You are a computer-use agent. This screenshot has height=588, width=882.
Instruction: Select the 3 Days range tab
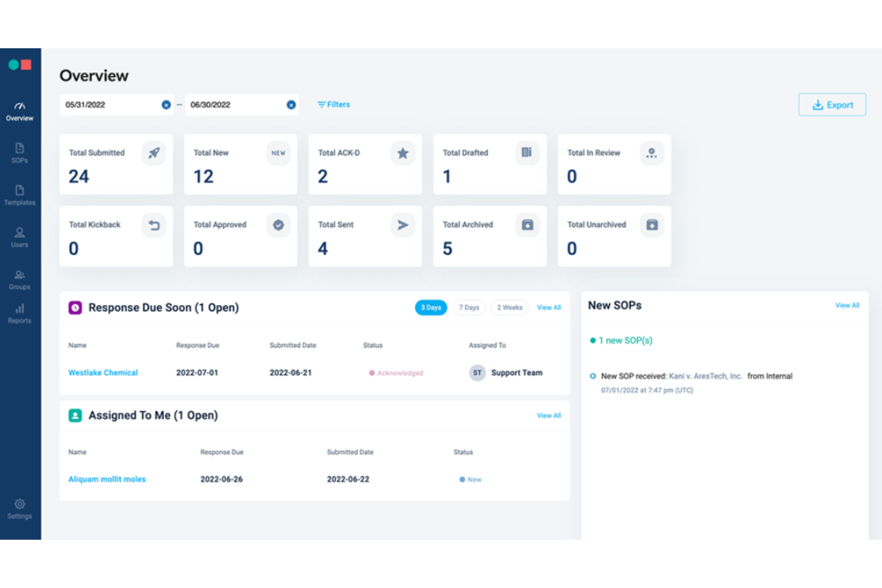pos(431,307)
